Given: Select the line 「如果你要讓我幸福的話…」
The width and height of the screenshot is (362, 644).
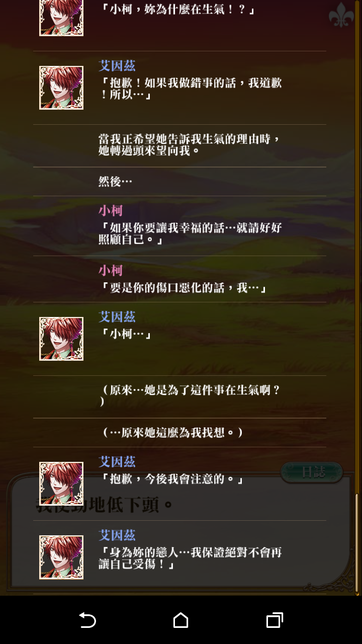Looking at the screenshot, I should point(191,233).
